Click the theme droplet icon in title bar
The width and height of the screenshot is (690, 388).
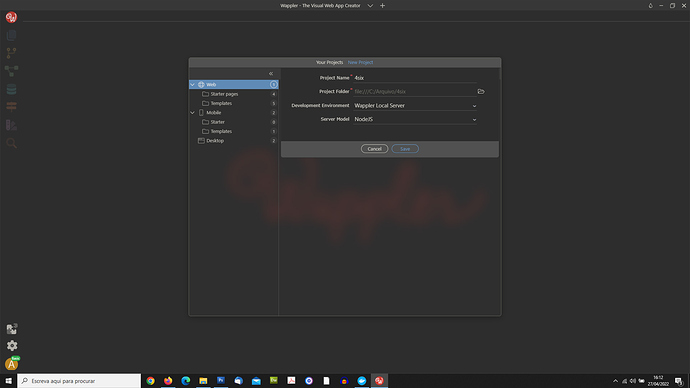[x=650, y=6]
